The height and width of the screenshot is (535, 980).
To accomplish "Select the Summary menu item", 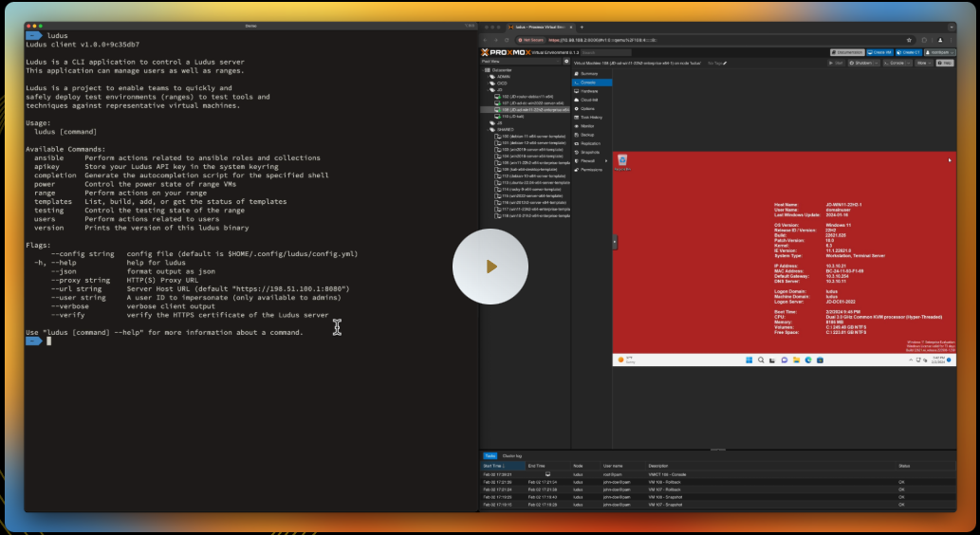I will pos(589,73).
